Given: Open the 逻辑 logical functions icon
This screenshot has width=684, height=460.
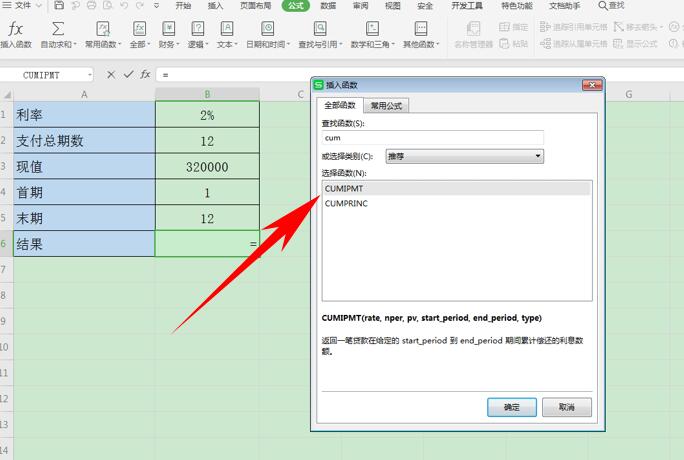Looking at the screenshot, I should coord(198,29).
